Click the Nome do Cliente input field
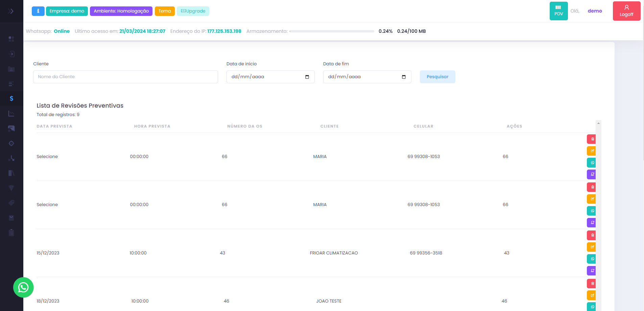 [x=125, y=77]
